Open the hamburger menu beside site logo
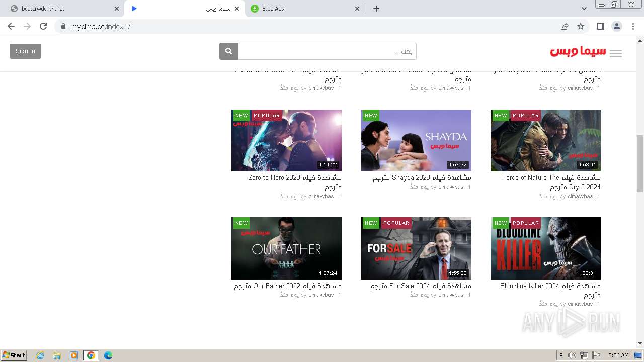The height and width of the screenshot is (362, 644). (x=616, y=54)
